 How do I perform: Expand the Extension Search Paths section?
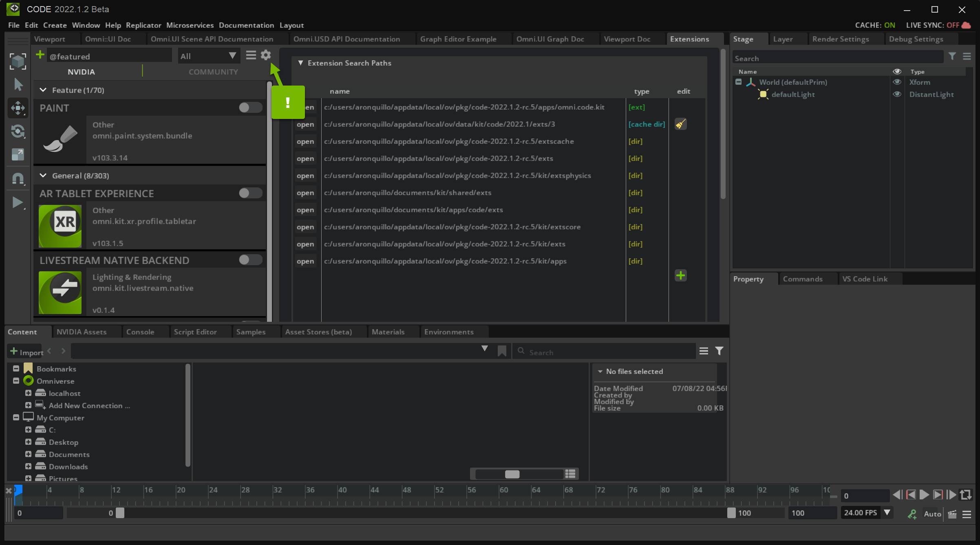(x=301, y=62)
